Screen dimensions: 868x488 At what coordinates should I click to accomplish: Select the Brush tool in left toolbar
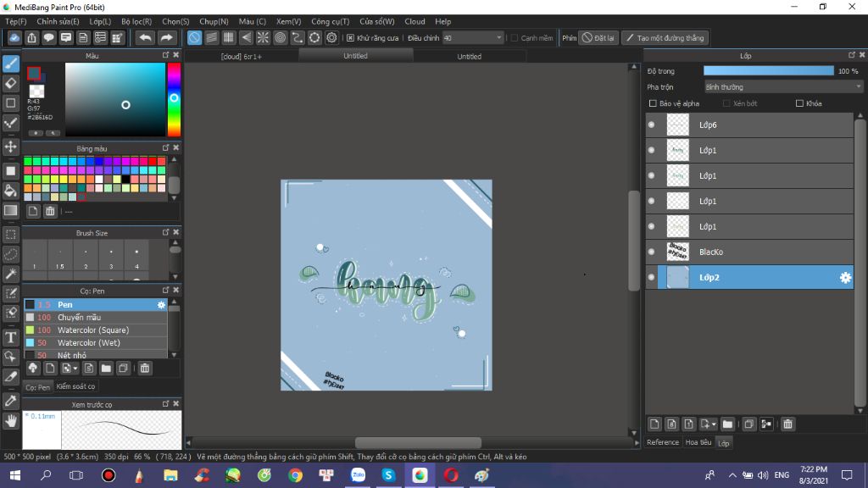click(x=10, y=64)
